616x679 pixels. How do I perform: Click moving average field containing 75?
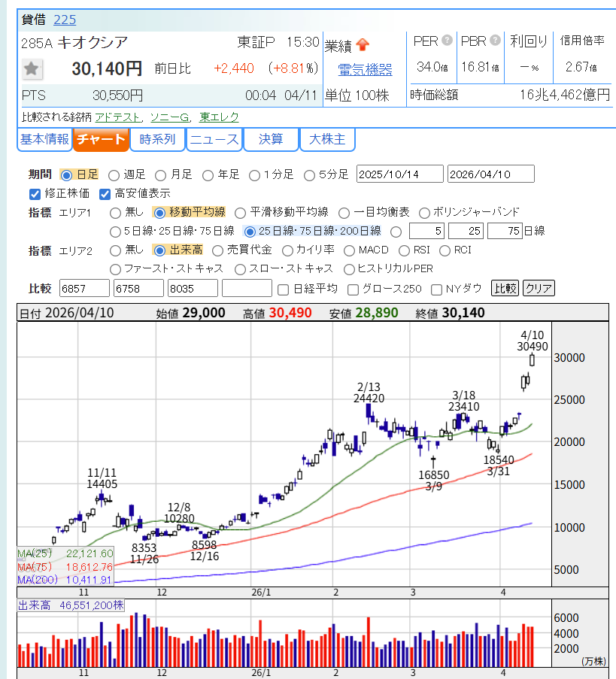(505, 232)
